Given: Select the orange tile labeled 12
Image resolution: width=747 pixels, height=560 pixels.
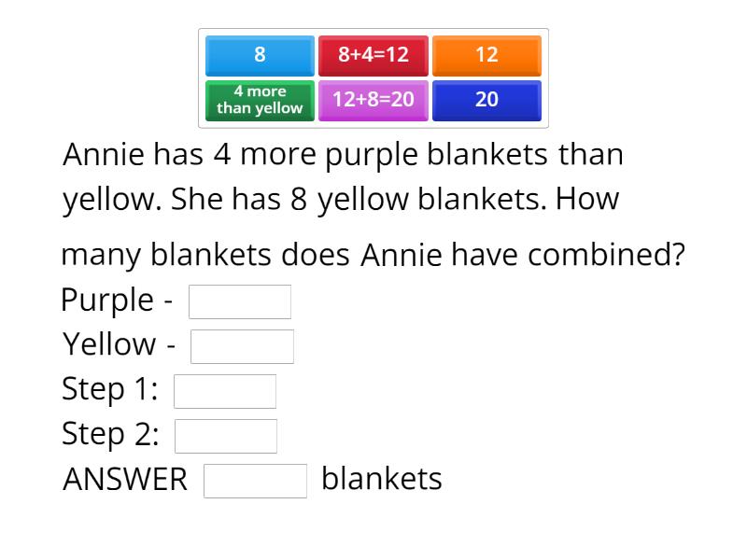Looking at the screenshot, I should (486, 55).
